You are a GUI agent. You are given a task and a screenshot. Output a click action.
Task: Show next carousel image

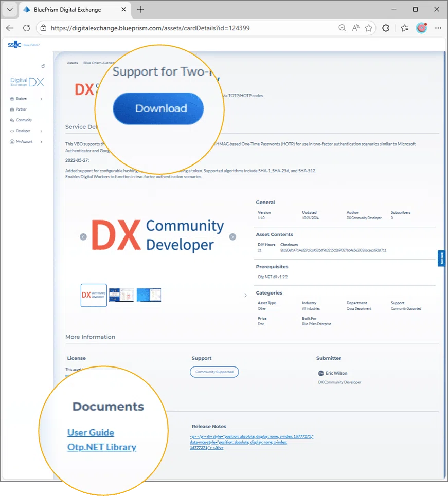coord(232,236)
